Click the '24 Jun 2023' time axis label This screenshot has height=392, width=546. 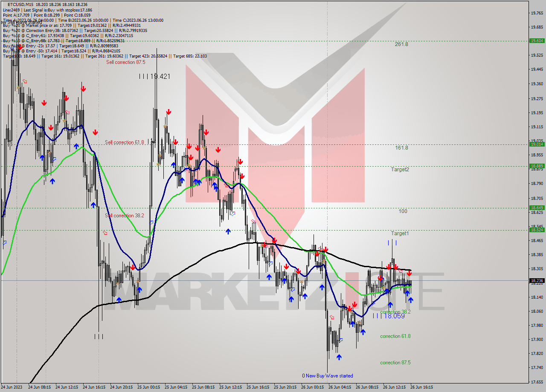[x=11, y=388]
